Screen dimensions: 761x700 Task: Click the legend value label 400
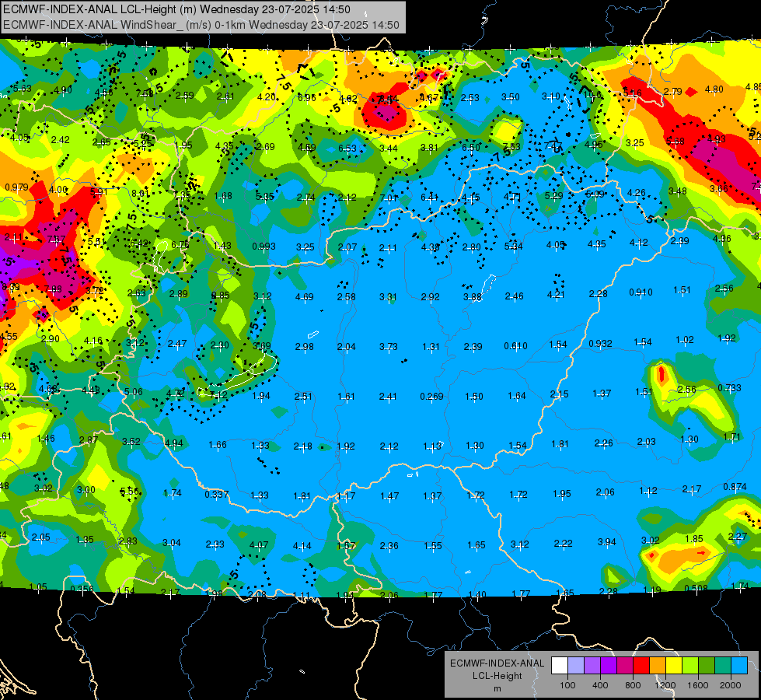point(600,685)
